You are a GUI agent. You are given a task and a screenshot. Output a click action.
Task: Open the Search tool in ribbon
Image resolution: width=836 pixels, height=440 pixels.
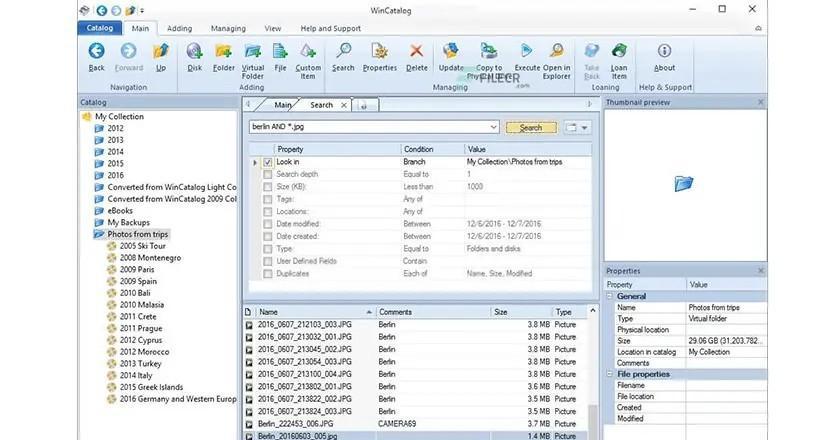tap(343, 51)
